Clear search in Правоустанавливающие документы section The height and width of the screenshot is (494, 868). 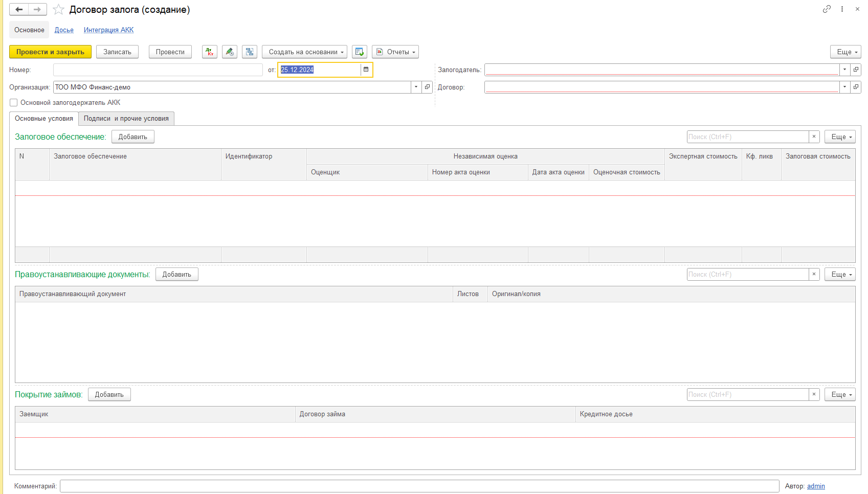(814, 274)
